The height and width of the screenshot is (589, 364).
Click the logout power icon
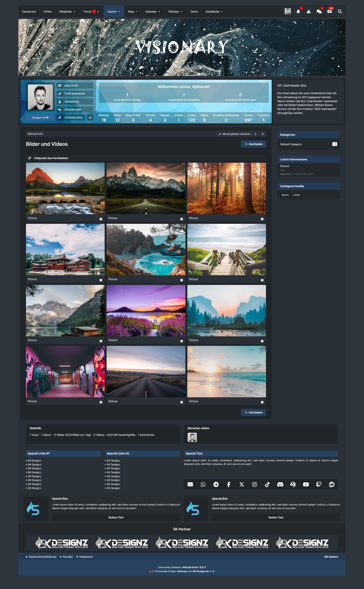pos(90,118)
